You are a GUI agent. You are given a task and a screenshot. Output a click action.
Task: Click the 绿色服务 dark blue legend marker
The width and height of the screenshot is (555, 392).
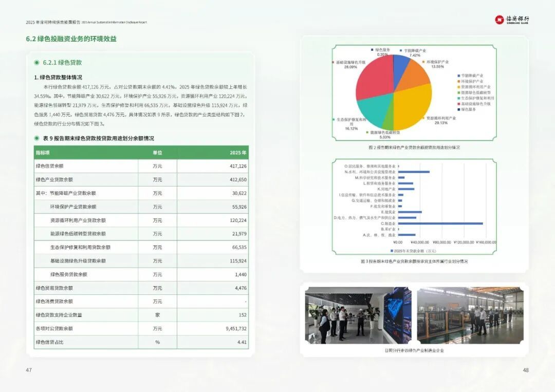[x=459, y=109]
